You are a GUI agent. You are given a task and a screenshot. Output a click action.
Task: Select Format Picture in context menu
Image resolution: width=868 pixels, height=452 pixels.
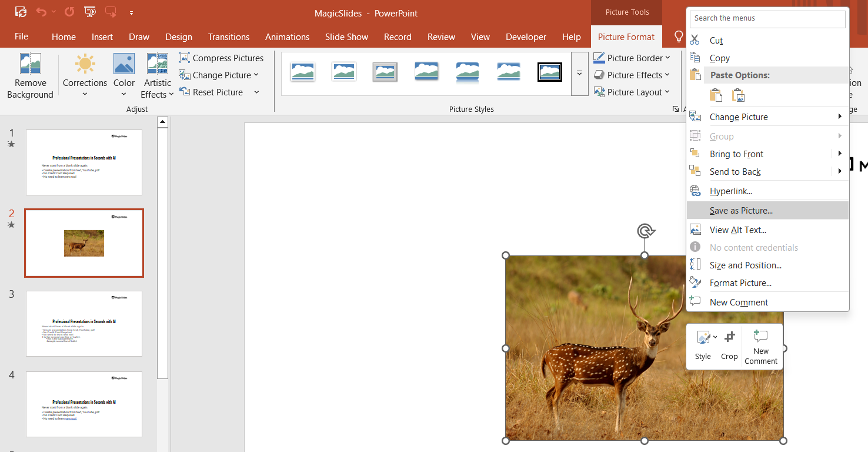click(740, 283)
